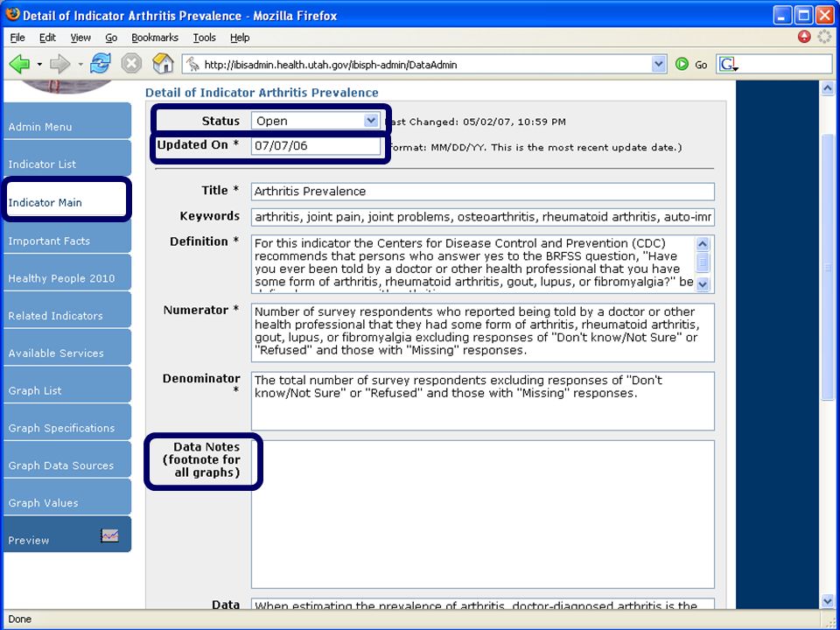
Task: Open the Edit menu
Action: 47,38
